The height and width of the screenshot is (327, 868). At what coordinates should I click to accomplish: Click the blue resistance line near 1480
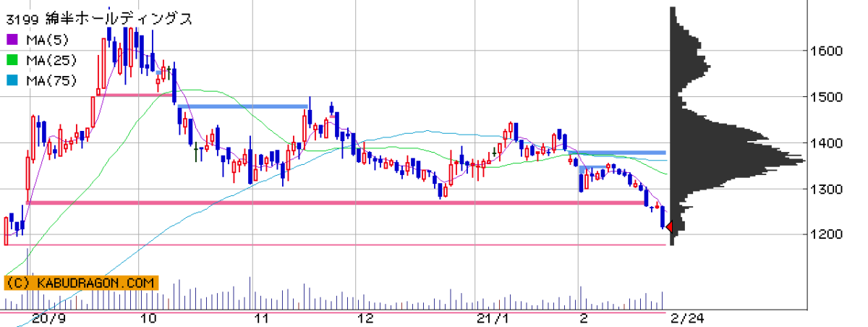(x=243, y=106)
